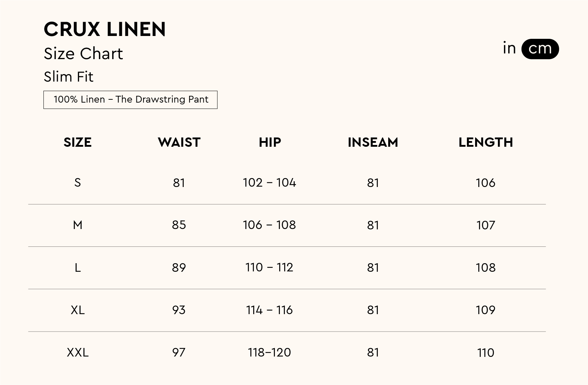Image resolution: width=588 pixels, height=385 pixels.
Task: Click the hip value 102 – 104
Action: 269,183
